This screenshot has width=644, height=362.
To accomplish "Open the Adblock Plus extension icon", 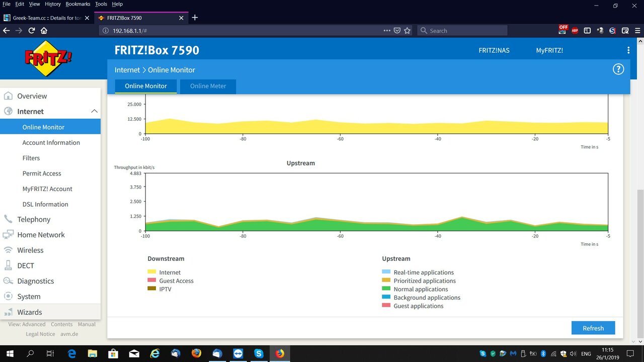I will click(x=575, y=31).
